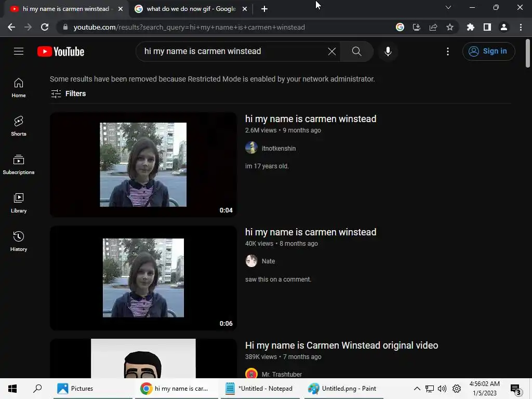Click the Chrome address bar URL

pyautogui.click(x=189, y=27)
